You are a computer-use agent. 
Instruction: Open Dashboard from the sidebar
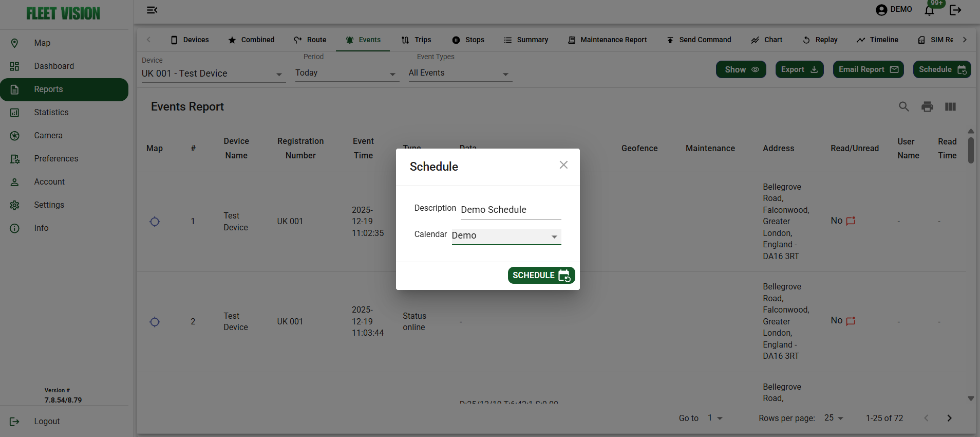coord(64,66)
